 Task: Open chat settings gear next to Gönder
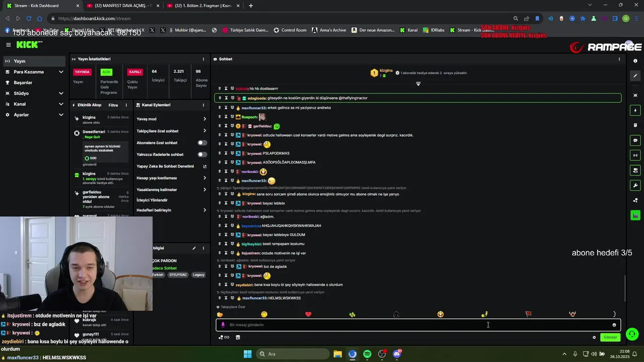[594, 337]
